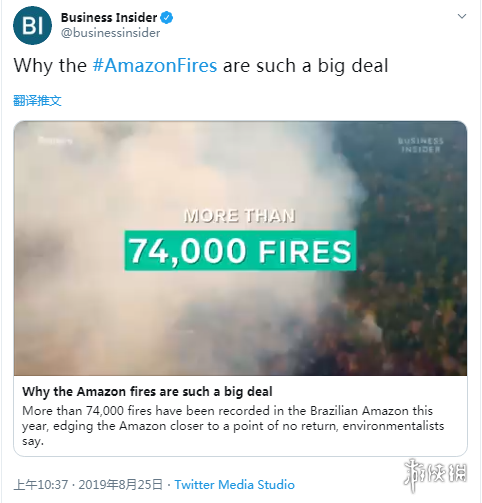Click the card description about 74,000 fires
Screen dimensions: 482x503
(233, 426)
